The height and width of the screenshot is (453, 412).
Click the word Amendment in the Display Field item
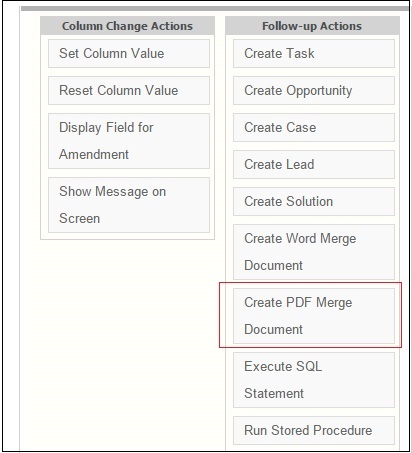click(94, 154)
